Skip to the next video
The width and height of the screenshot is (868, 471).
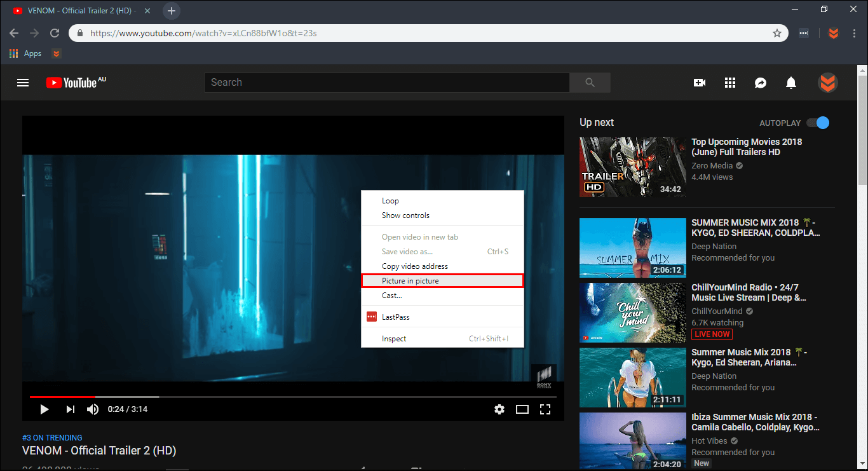click(x=70, y=409)
